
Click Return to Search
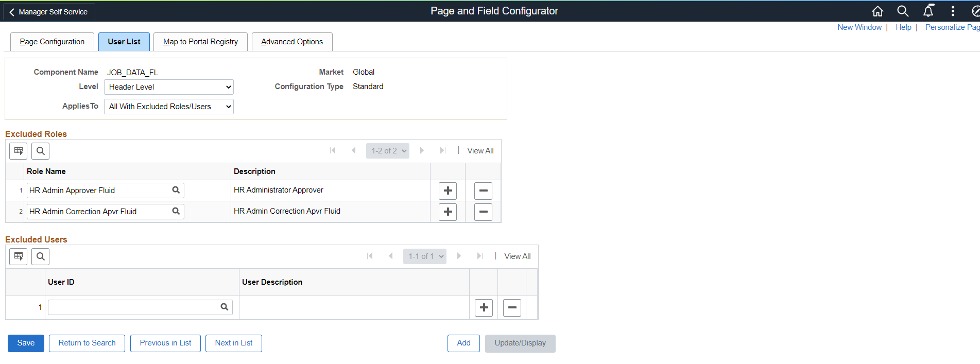(x=87, y=343)
